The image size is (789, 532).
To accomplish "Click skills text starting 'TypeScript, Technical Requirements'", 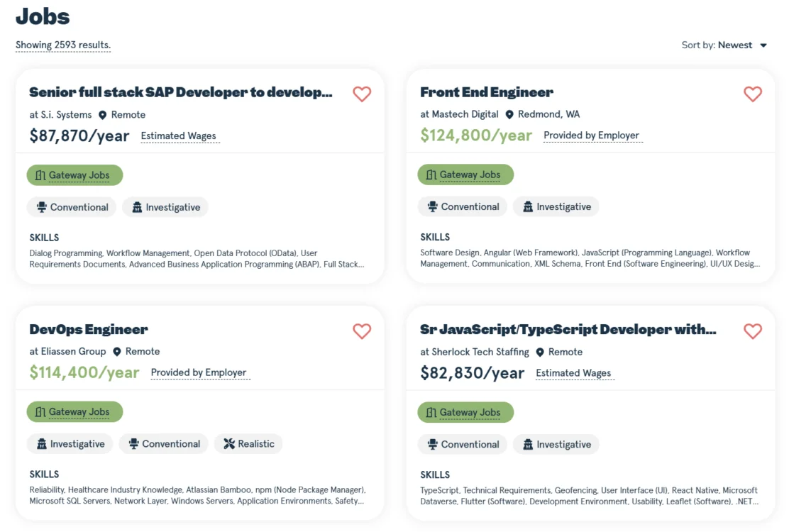I will tap(589, 496).
